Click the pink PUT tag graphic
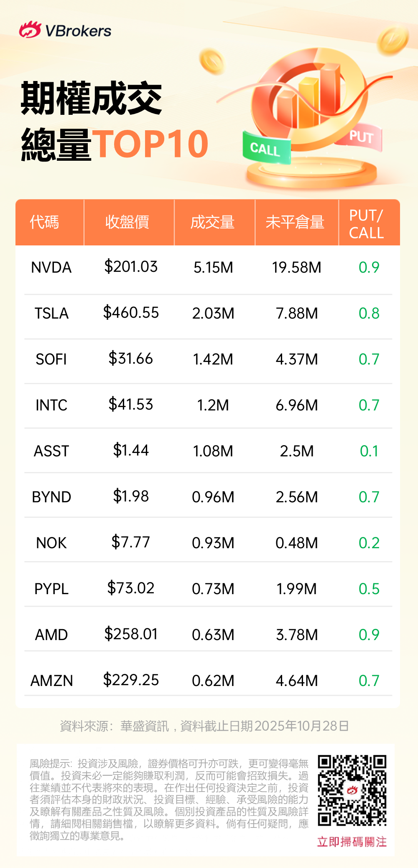Screen dimensions: 418x868 (360, 137)
